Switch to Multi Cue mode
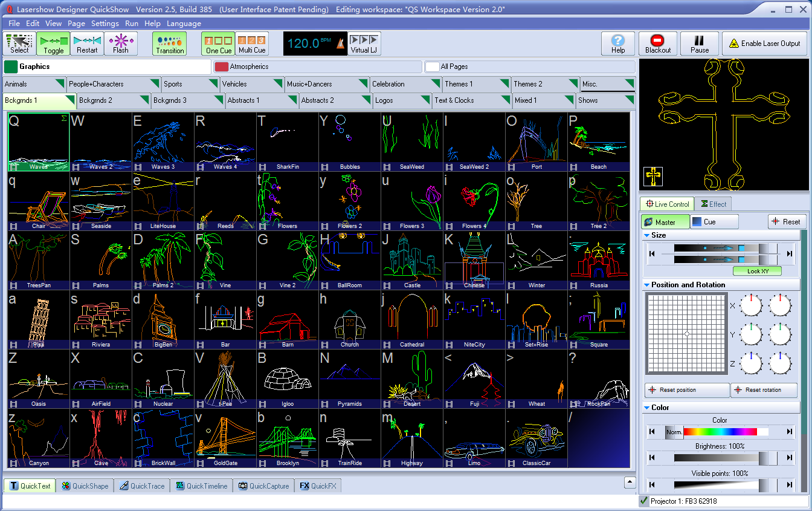This screenshot has width=812, height=511. pyautogui.click(x=252, y=44)
